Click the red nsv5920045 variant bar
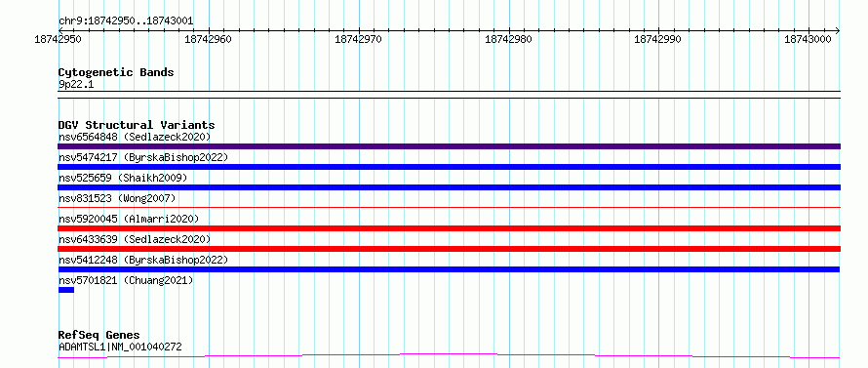 click(449, 228)
